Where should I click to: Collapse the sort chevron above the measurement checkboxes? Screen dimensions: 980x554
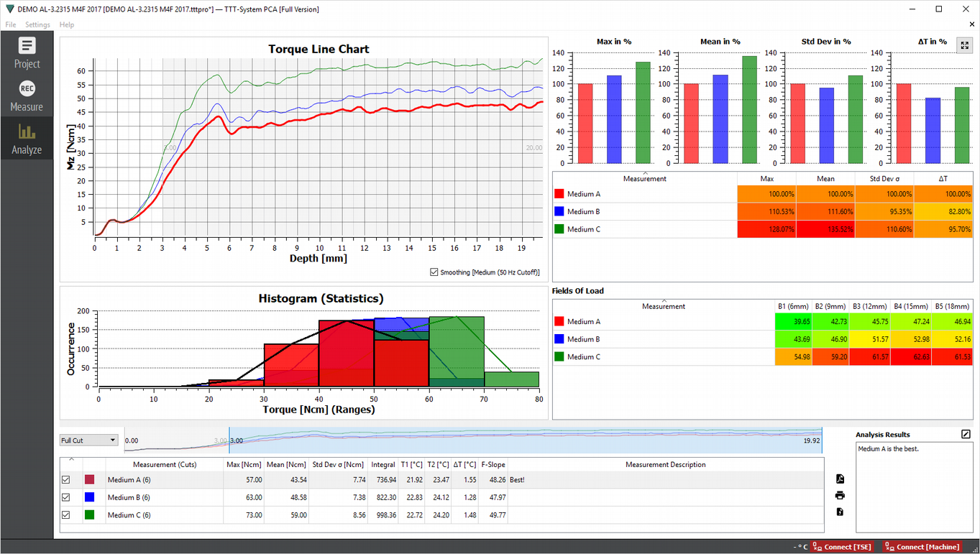[x=71, y=458]
